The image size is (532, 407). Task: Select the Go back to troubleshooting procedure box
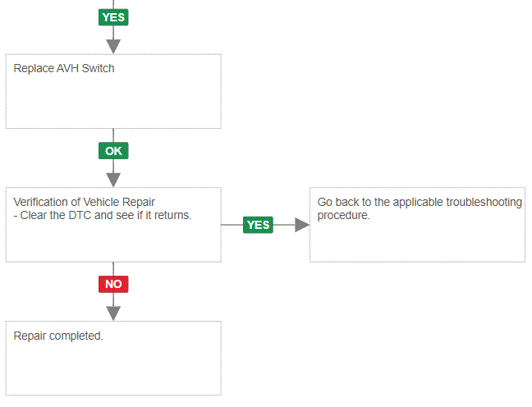point(417,225)
